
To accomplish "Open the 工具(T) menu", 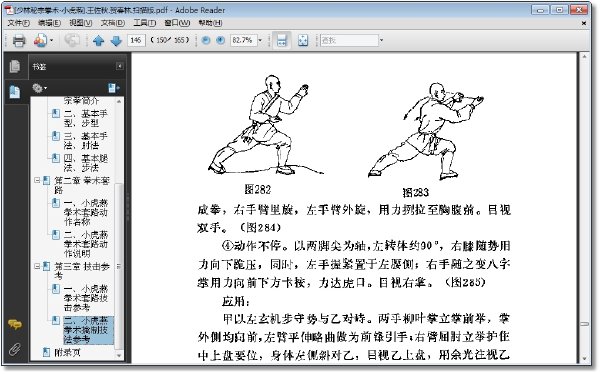I will click(x=145, y=23).
